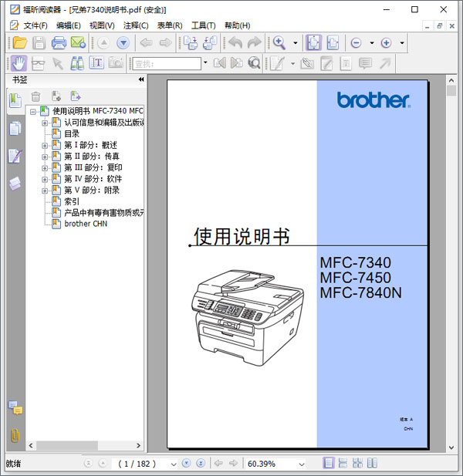This screenshot has width=463, height=476.
Task: Click the snapshot camera tool
Action: 116,63
